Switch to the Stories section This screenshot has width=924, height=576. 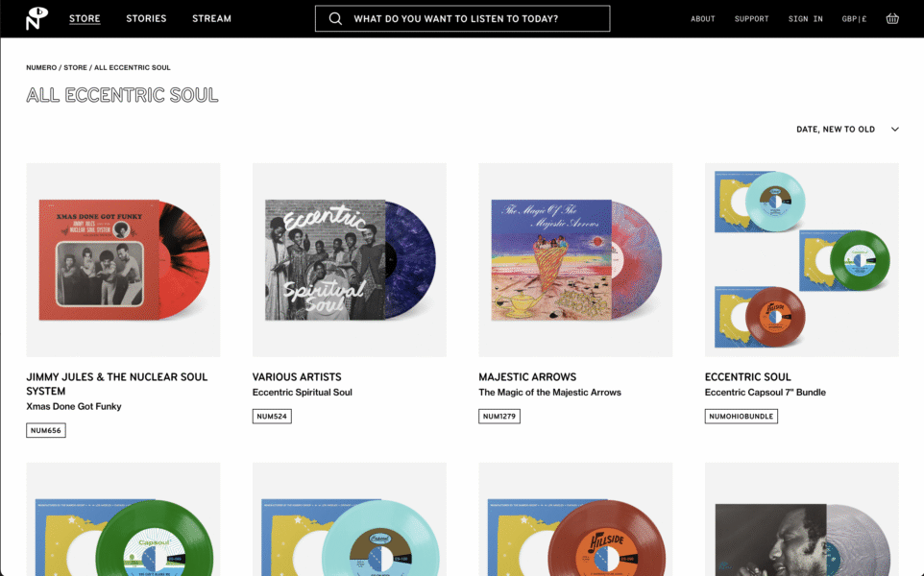(146, 18)
